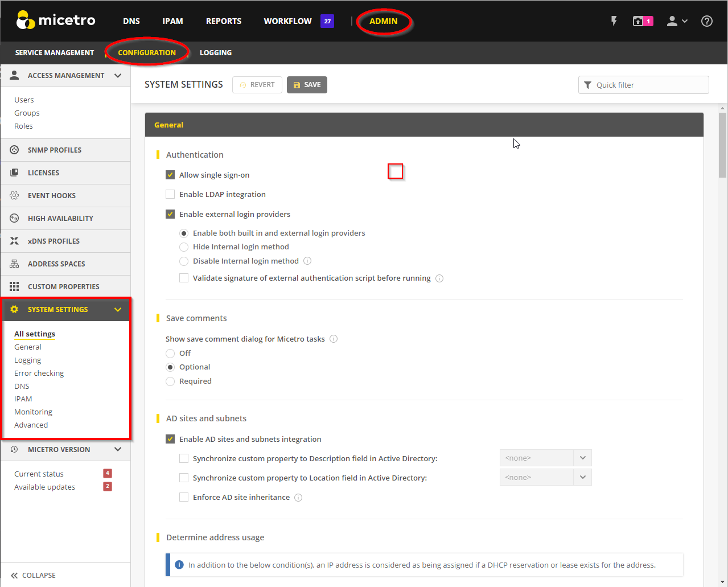Click the Licenses icon
The image size is (728, 587).
coord(14,173)
